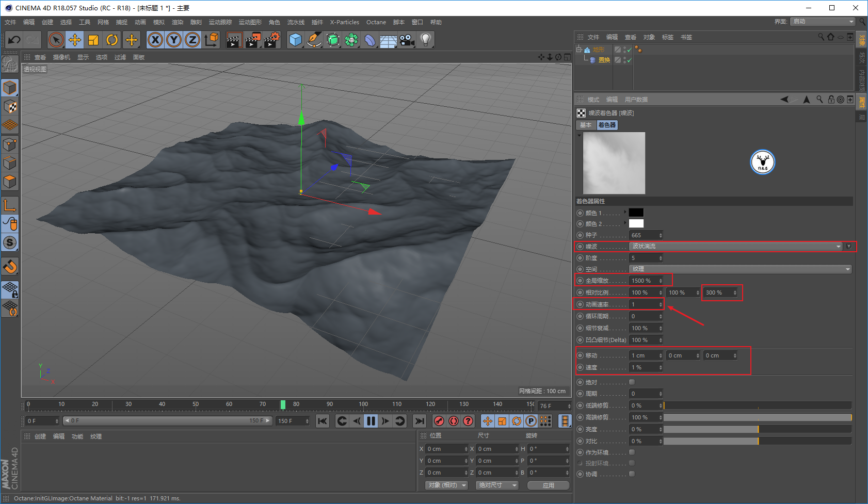Screen dimensions: 868x504
Task: Switch to the 基本 tab
Action: 586,125
